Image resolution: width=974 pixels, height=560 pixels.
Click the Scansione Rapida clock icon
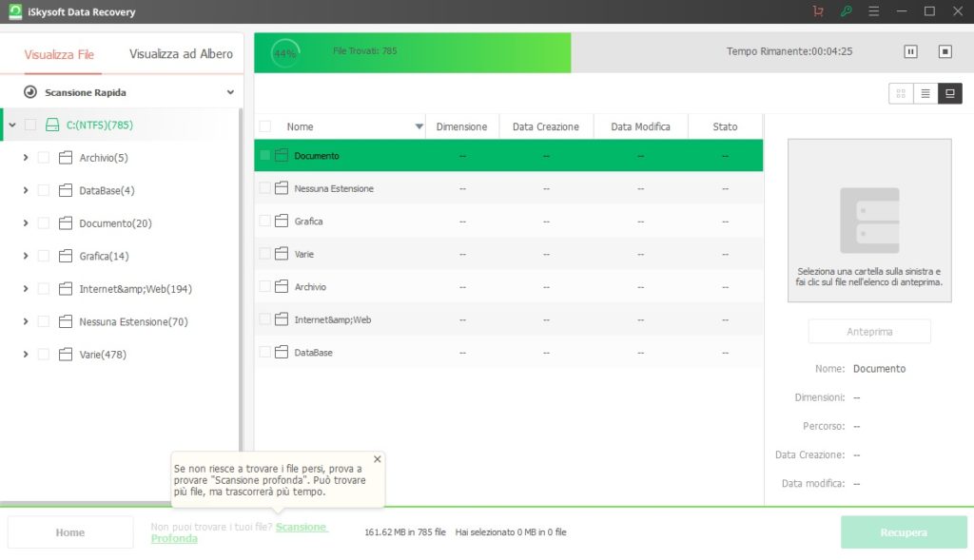tap(29, 92)
